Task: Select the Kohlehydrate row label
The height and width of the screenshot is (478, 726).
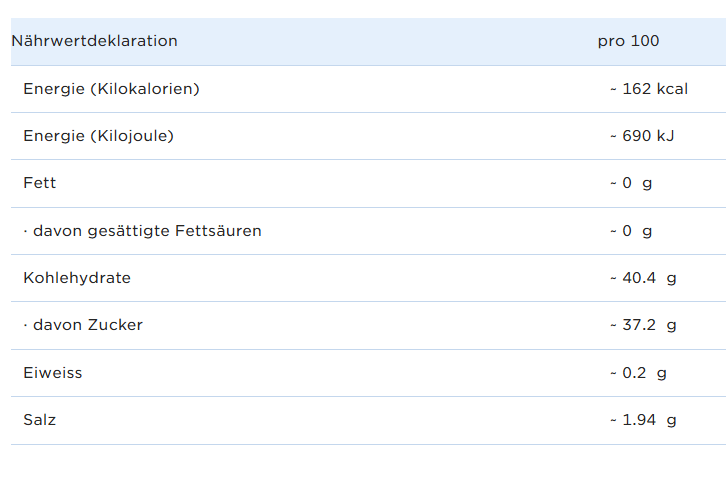Action: (77, 278)
